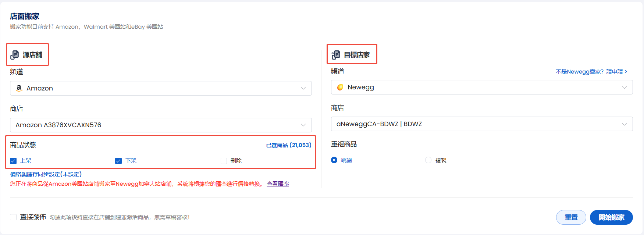This screenshot has height=235, width=644.
Task: Click the 開始搬家 button
Action: point(611,217)
